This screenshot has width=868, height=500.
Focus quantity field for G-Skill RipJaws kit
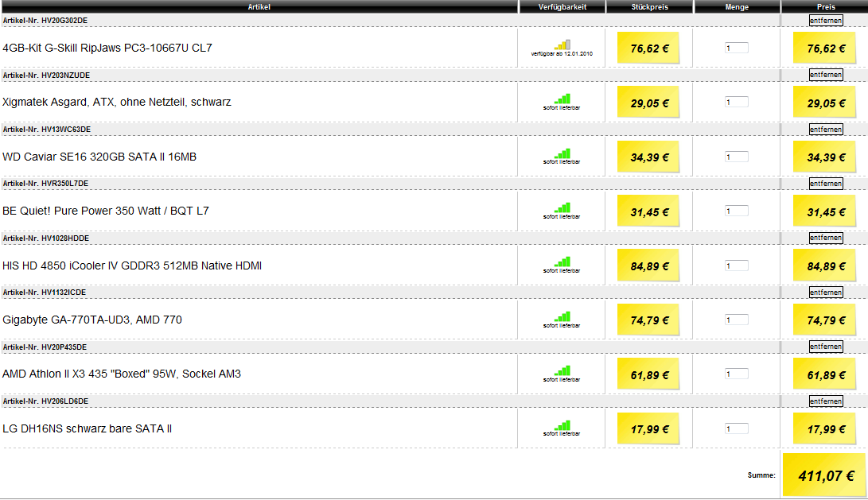[737, 48]
